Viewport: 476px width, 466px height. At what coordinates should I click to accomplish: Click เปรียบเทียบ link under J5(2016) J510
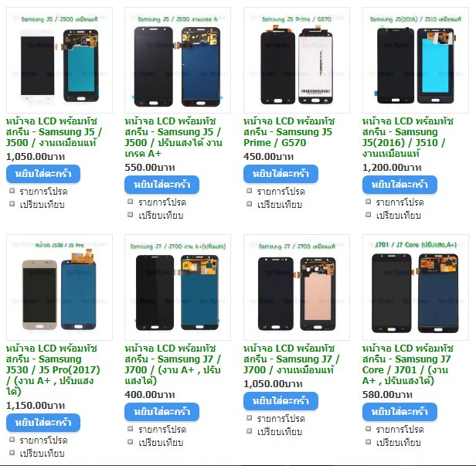pyautogui.click(x=399, y=216)
